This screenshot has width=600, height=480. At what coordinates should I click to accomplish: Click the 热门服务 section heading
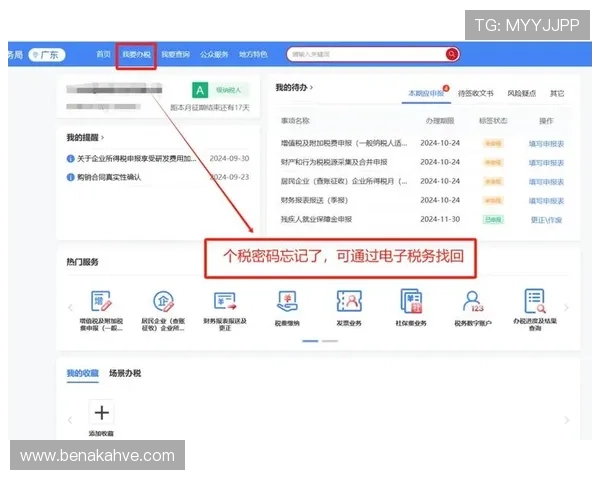[83, 262]
